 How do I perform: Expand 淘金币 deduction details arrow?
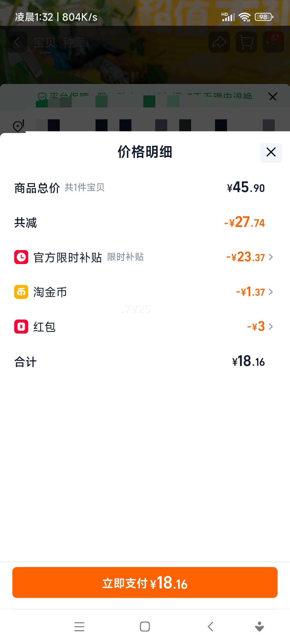(x=271, y=292)
